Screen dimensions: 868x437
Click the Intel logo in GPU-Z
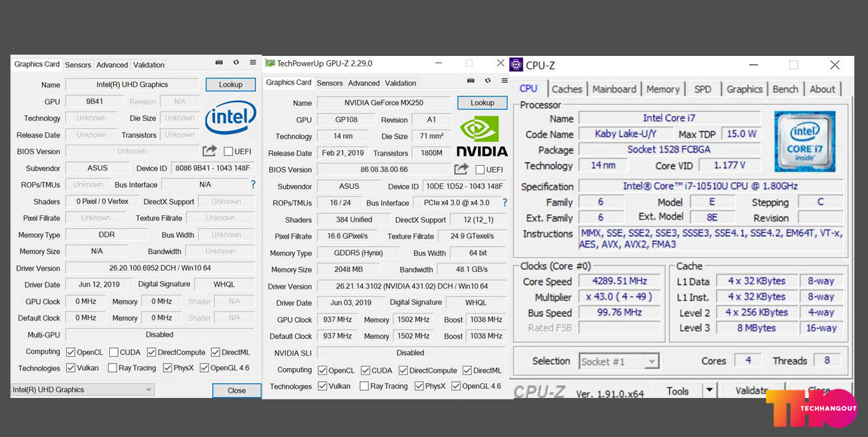(231, 118)
